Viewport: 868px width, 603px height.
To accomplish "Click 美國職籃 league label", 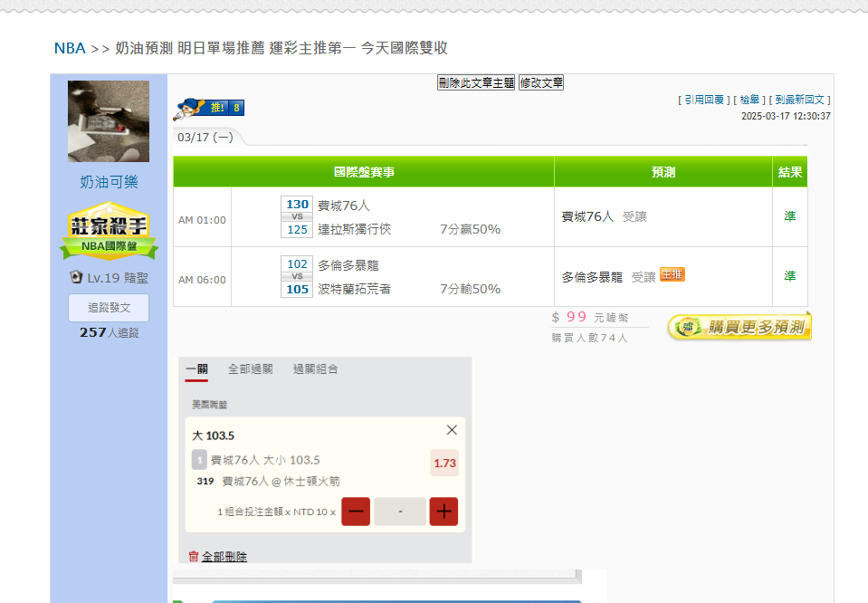I will click(x=210, y=405).
